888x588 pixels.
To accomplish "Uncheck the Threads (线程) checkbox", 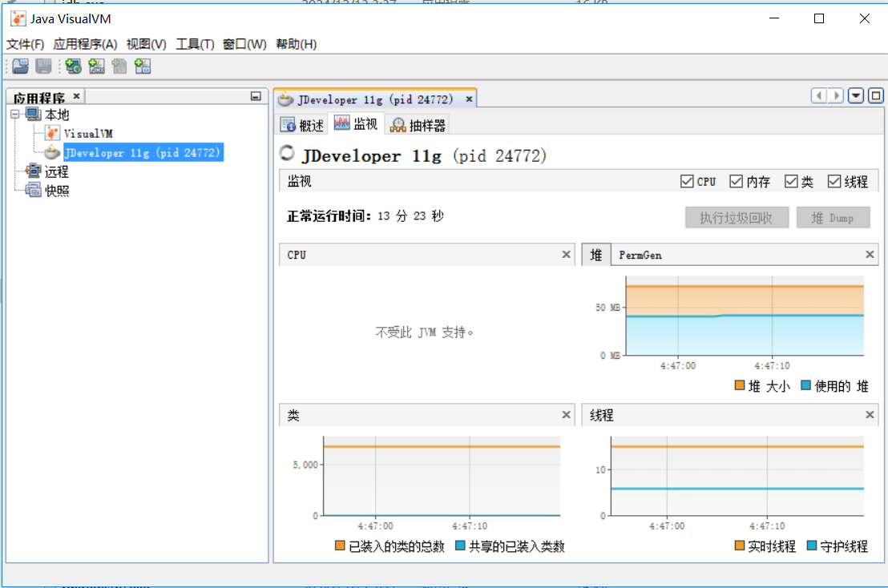I will pos(834,181).
